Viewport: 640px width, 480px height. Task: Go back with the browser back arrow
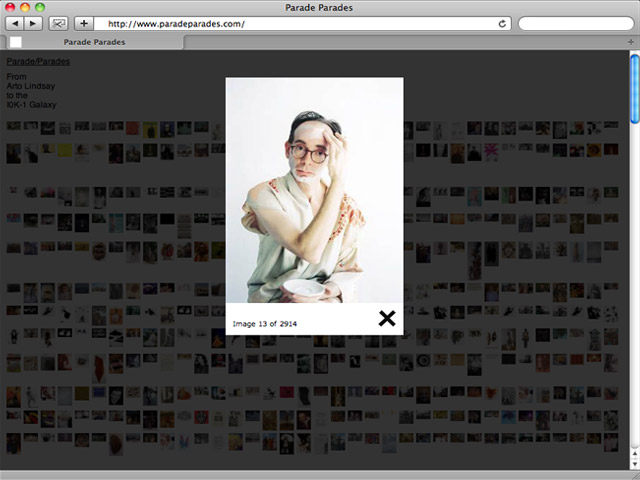(x=15, y=24)
